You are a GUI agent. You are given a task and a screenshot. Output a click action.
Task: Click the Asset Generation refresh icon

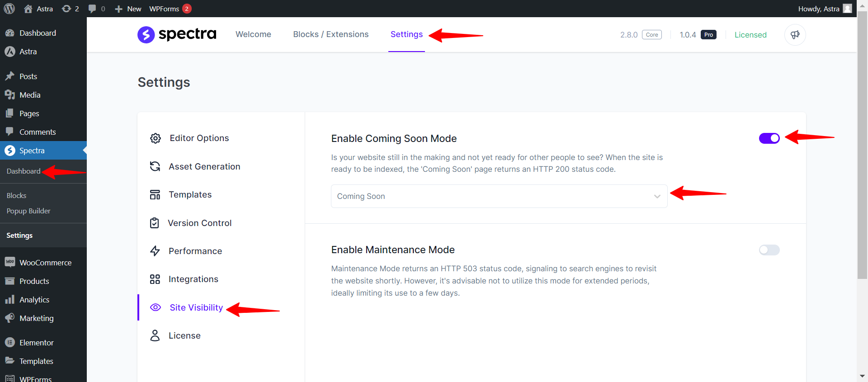click(155, 166)
